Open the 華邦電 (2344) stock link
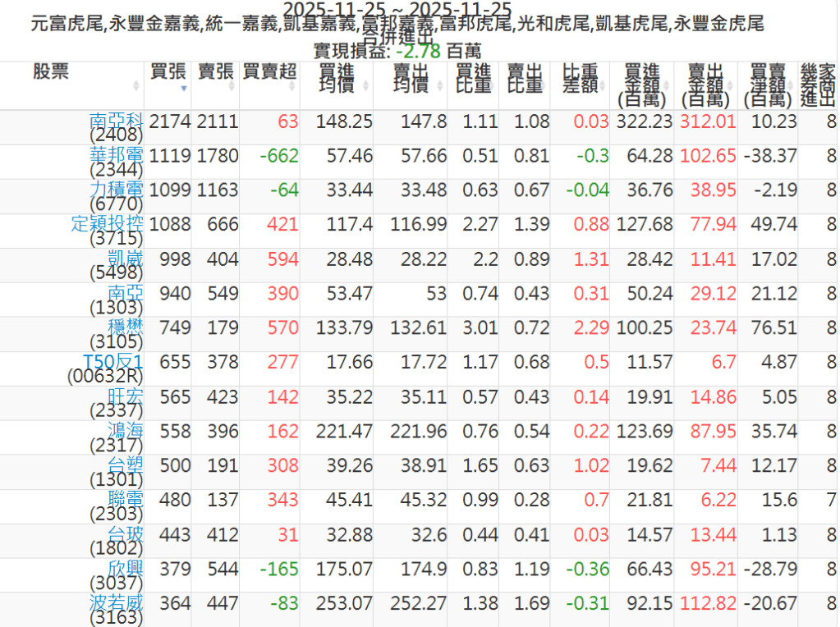The image size is (840, 627). click(116, 155)
